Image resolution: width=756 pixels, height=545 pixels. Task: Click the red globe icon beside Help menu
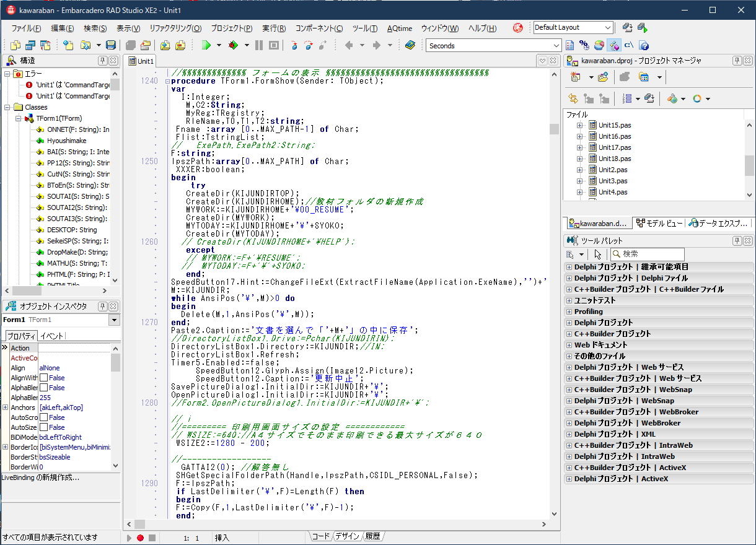518,28
